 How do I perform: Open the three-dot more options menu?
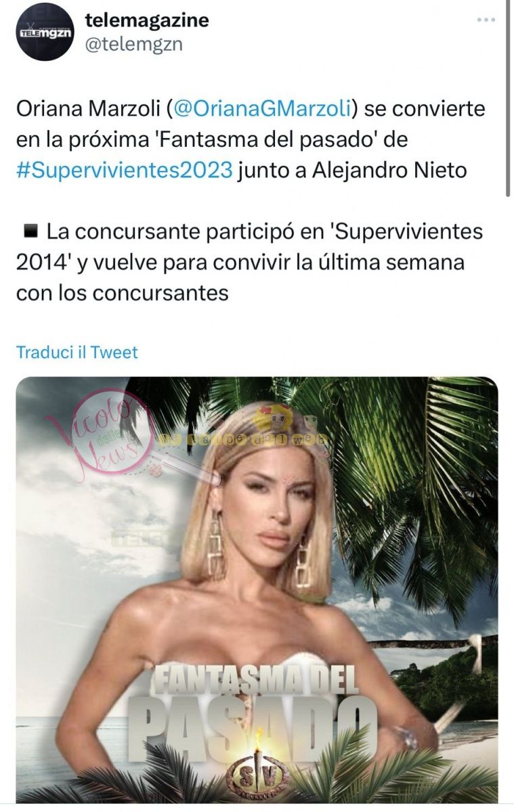(x=486, y=20)
